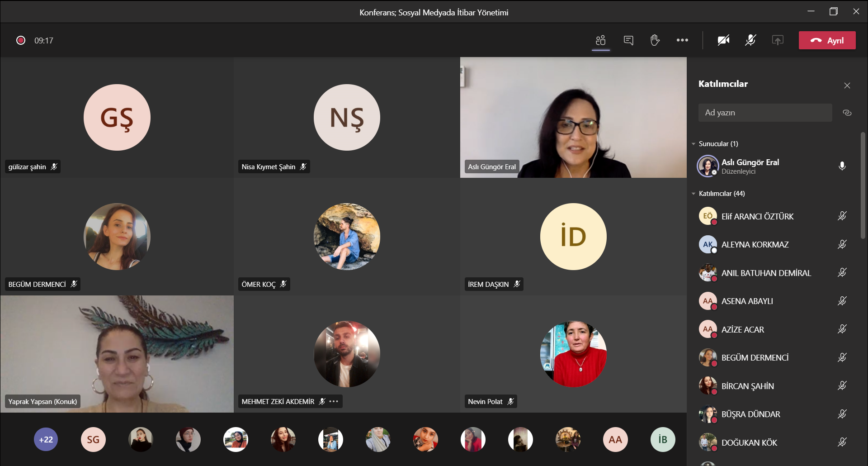The image size is (868, 466).
Task: Select DOĞUKAN KÖK in participant list
Action: click(774, 442)
